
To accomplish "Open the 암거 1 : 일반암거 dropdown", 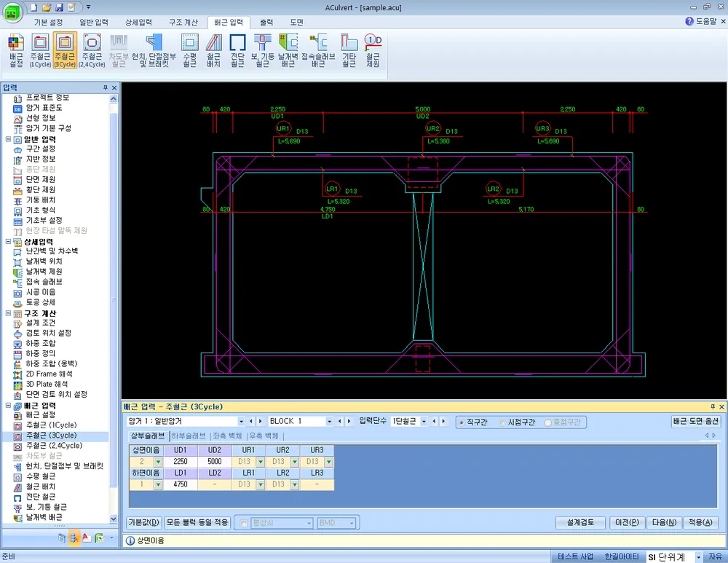I will 240,421.
